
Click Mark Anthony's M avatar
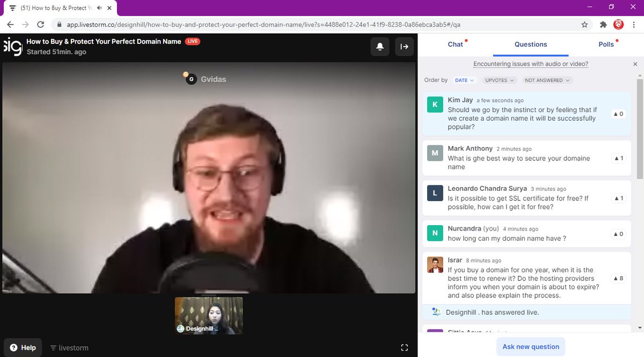[x=435, y=153]
